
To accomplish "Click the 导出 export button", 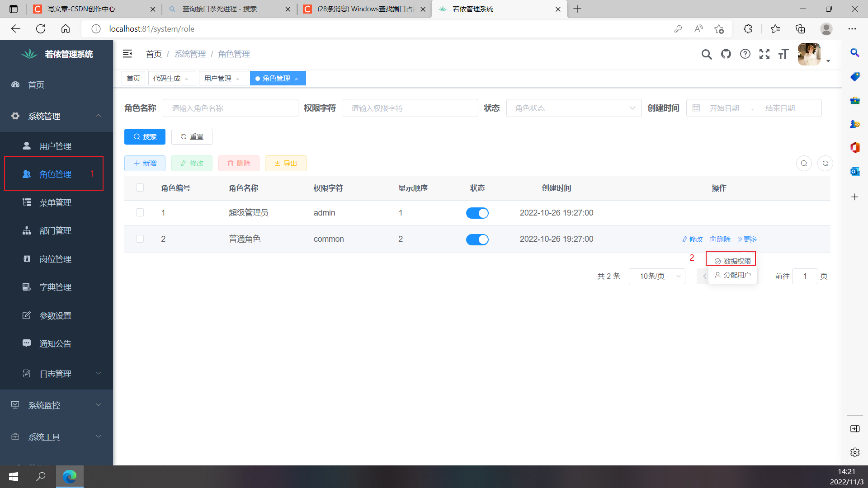I will coord(285,163).
